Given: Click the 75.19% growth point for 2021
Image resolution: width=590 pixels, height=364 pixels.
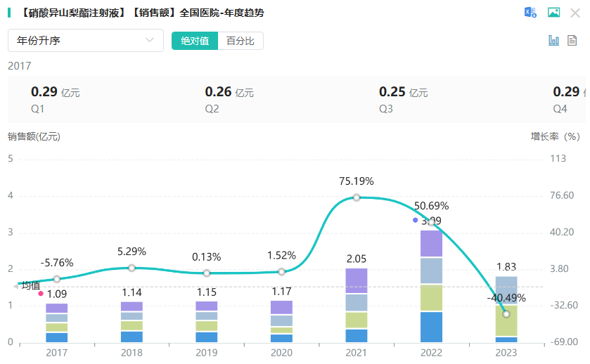Looking at the screenshot, I should (357, 197).
